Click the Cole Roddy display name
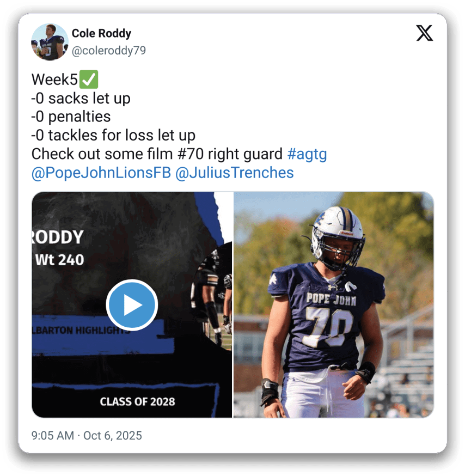Viewport: 465px width, 476px height. [101, 33]
